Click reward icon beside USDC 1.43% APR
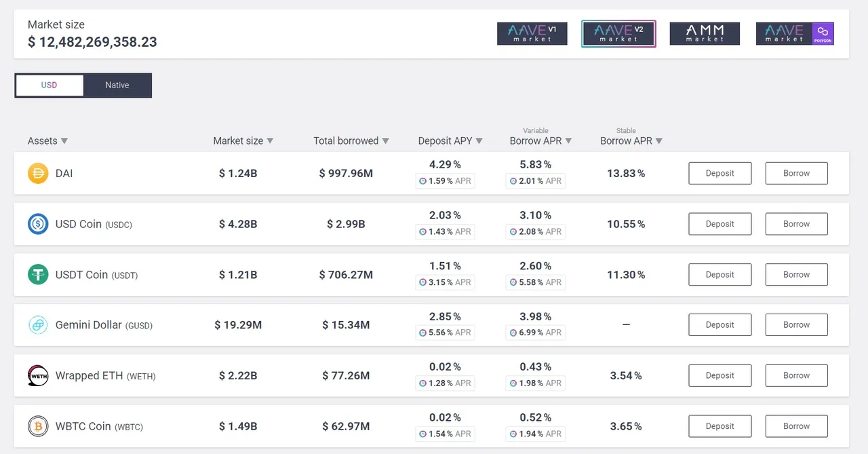The width and height of the screenshot is (868, 454). 423,231
